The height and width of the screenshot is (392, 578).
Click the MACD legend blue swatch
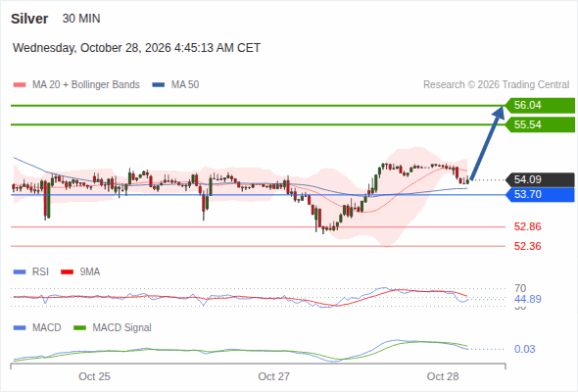20,328
